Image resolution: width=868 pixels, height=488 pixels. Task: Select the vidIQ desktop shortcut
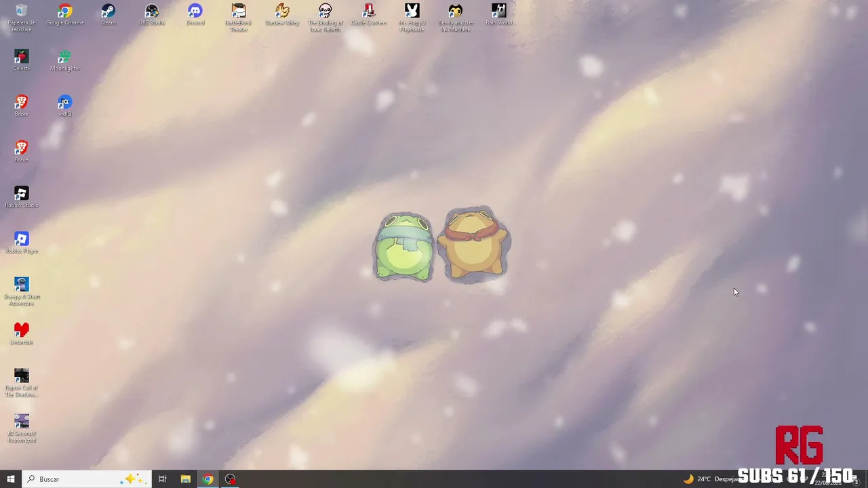pos(65,106)
